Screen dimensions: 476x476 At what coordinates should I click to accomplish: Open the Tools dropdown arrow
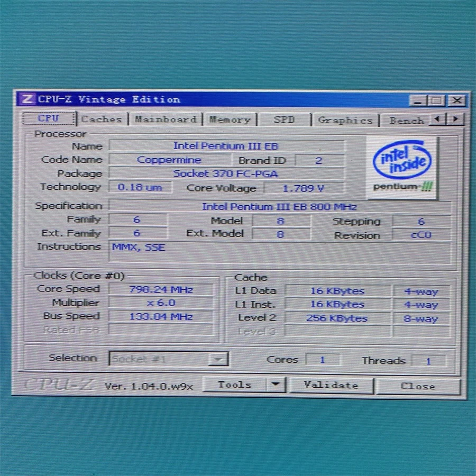pyautogui.click(x=277, y=385)
